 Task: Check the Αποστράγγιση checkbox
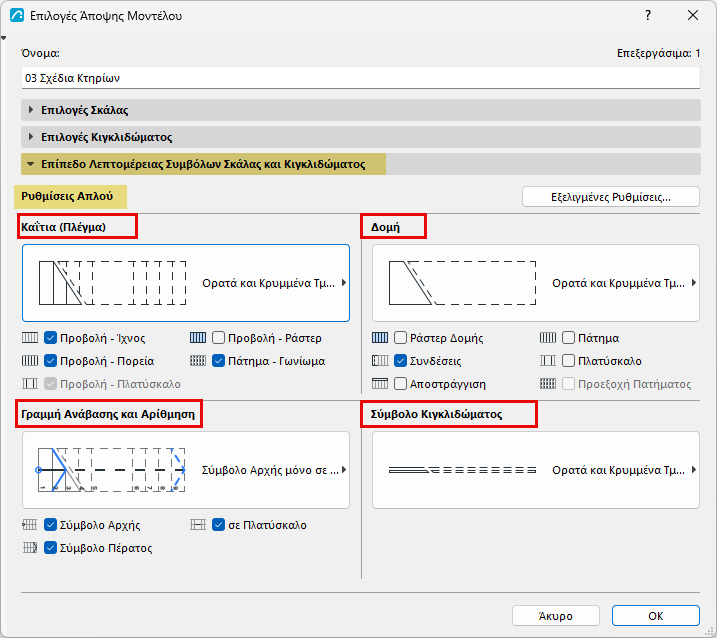point(400,384)
